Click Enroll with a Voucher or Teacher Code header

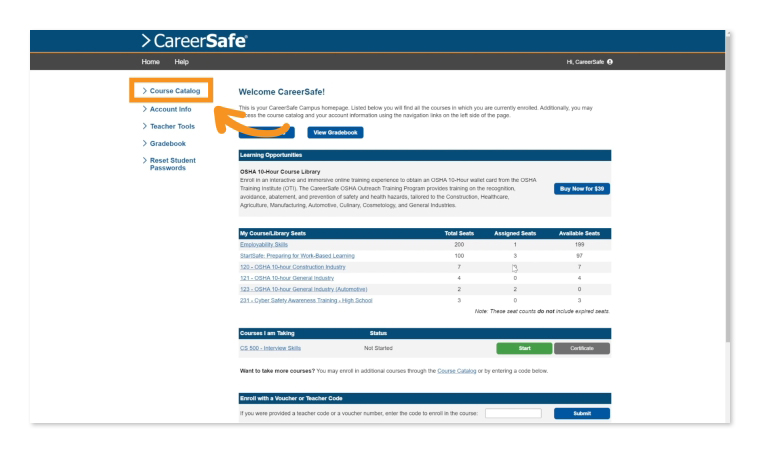click(x=291, y=398)
